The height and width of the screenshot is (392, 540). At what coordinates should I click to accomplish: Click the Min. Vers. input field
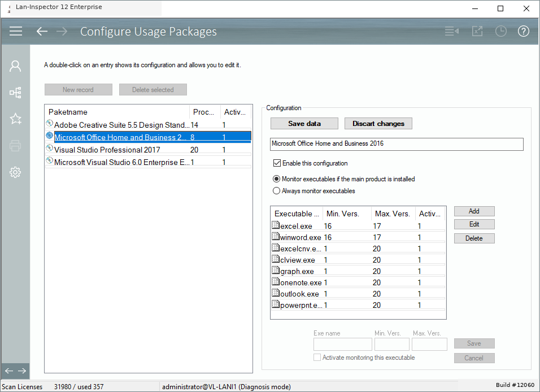click(392, 344)
